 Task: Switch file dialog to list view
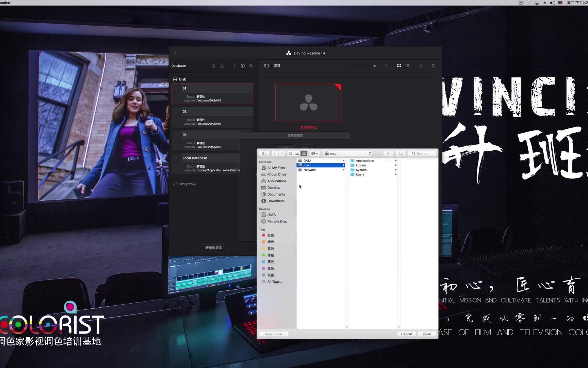pos(297,153)
